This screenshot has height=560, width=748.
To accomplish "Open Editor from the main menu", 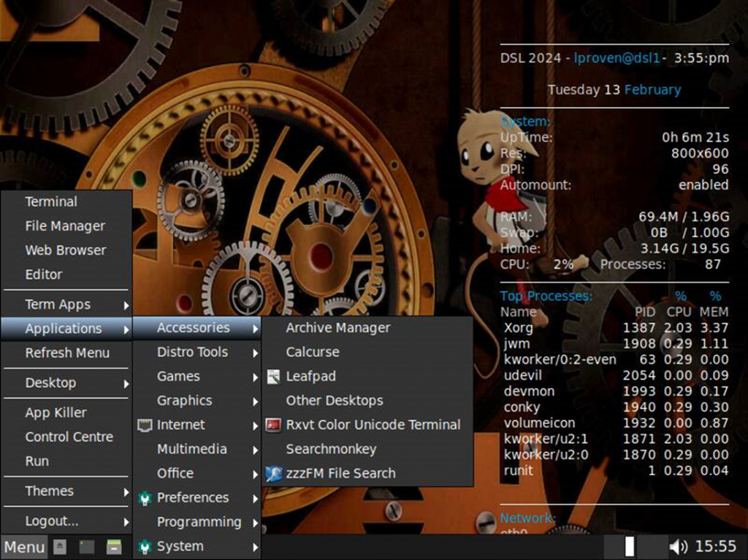I will point(66,275).
